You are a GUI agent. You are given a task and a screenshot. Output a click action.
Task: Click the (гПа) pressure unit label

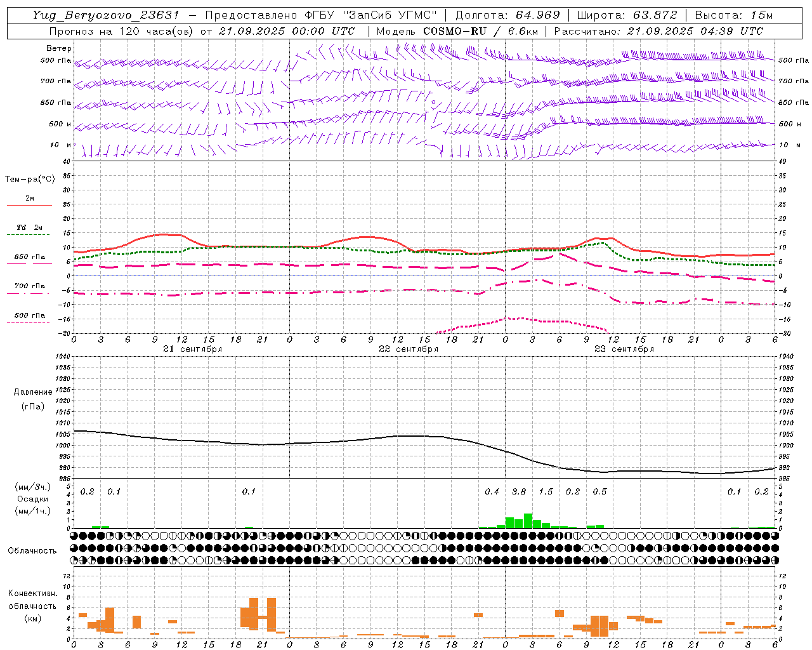(x=33, y=406)
